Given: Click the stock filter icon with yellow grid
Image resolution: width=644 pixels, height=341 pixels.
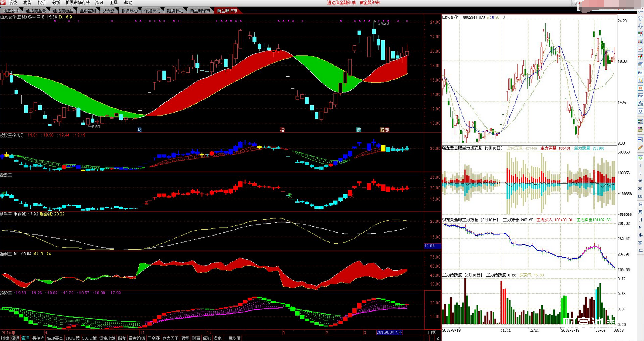Looking at the screenshot, I should pyautogui.click(x=640, y=129).
